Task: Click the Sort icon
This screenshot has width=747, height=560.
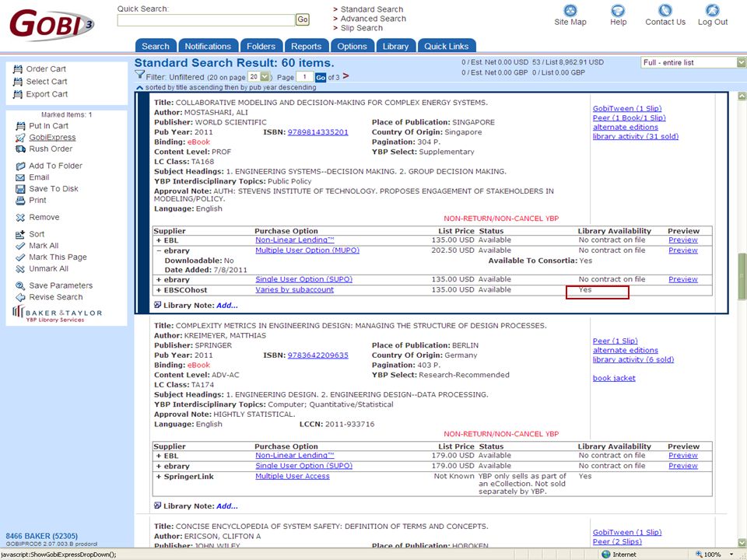Action: tap(20, 234)
